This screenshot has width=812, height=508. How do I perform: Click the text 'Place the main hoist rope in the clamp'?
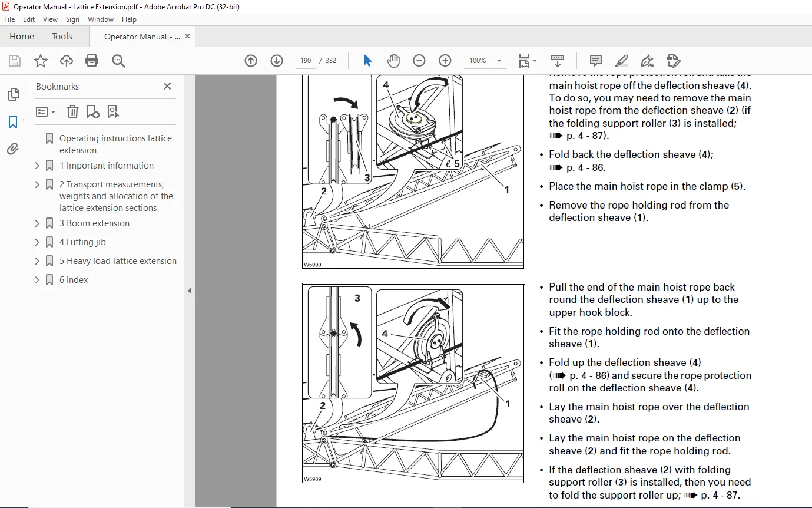tap(639, 186)
